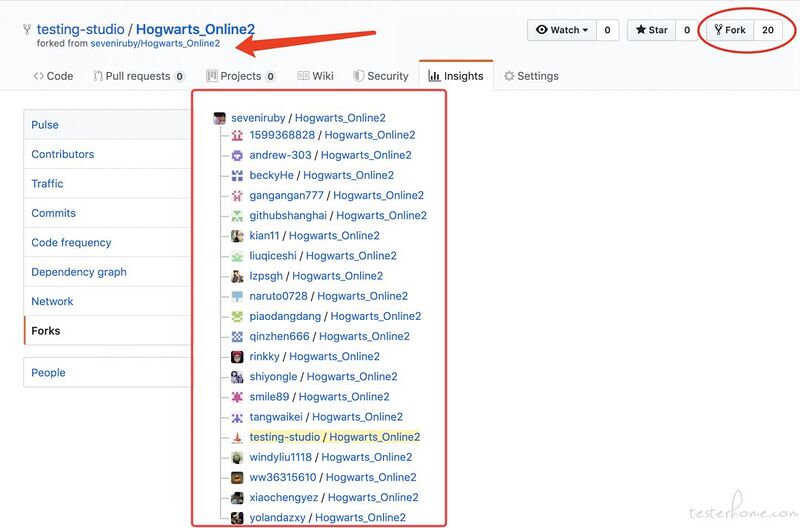
Task: Click naruto0728 identicon avatar
Action: coord(237,296)
